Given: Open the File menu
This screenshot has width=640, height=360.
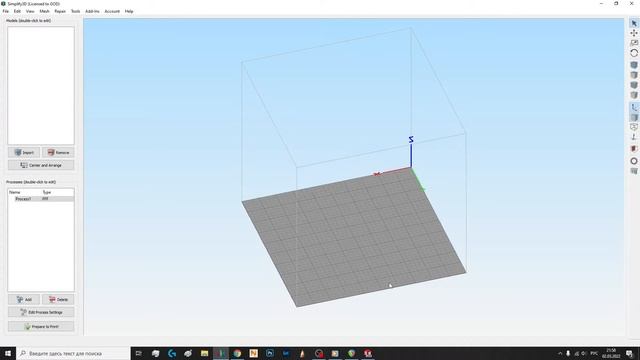Looking at the screenshot, I should point(6,11).
